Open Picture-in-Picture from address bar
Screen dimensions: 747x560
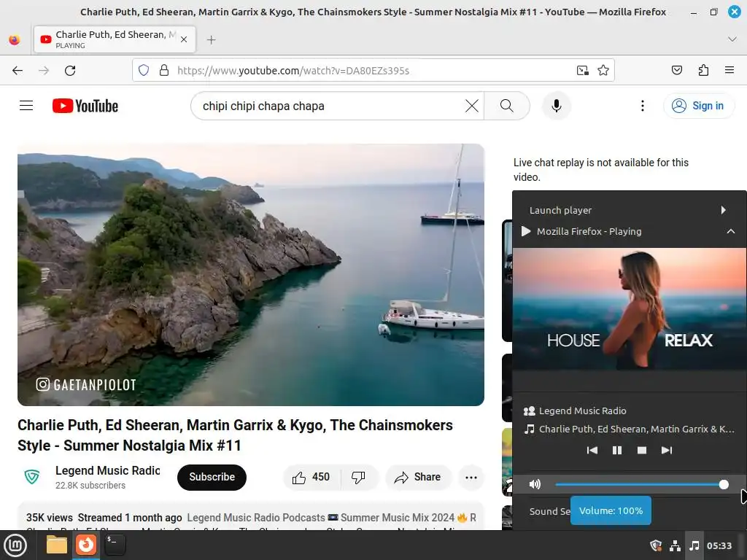[x=583, y=71]
